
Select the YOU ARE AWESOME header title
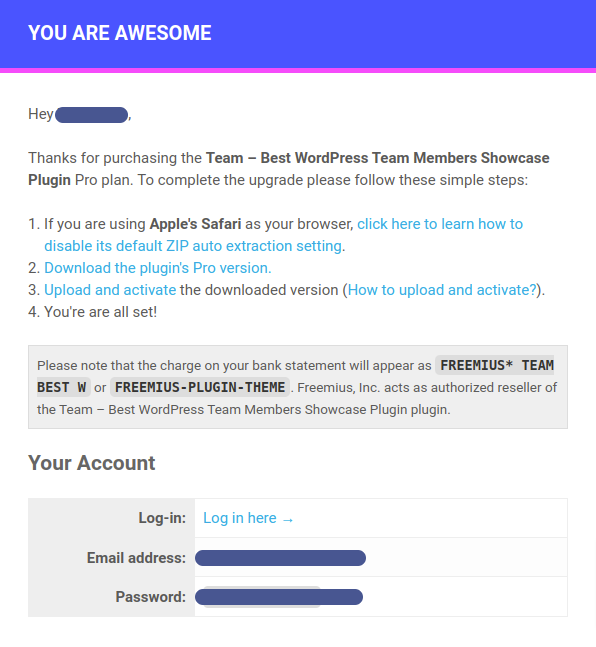(120, 33)
